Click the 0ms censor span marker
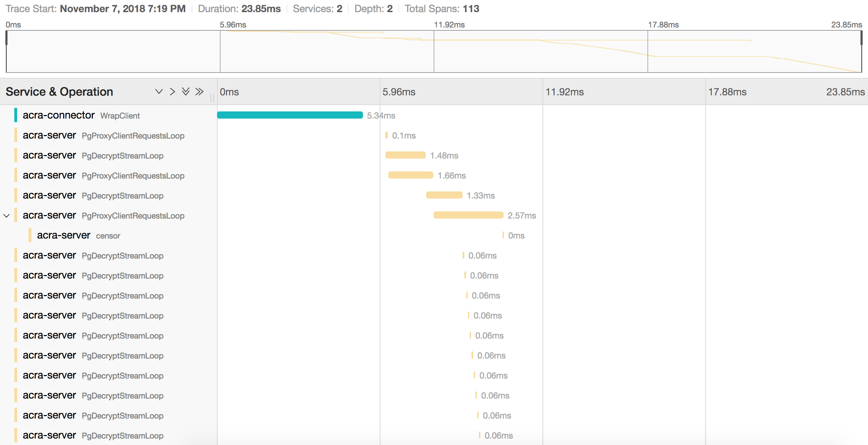Screen dimensions: 868x445 point(503,235)
